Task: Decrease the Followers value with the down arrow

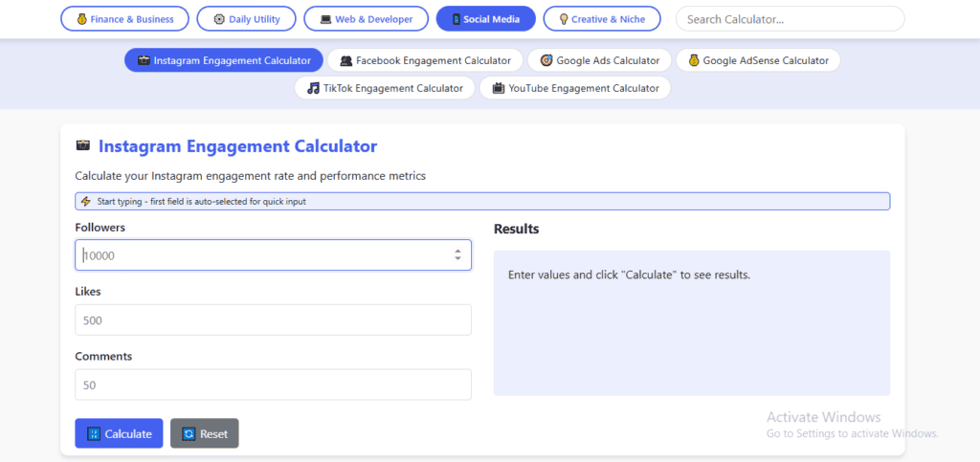Action: tap(458, 258)
